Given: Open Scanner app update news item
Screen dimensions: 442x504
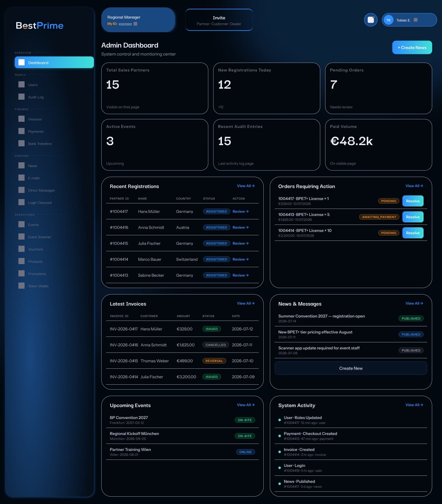Looking at the screenshot, I should click(x=351, y=350).
